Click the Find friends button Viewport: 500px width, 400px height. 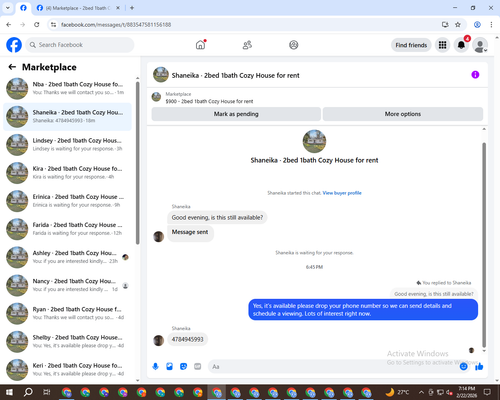point(411,45)
